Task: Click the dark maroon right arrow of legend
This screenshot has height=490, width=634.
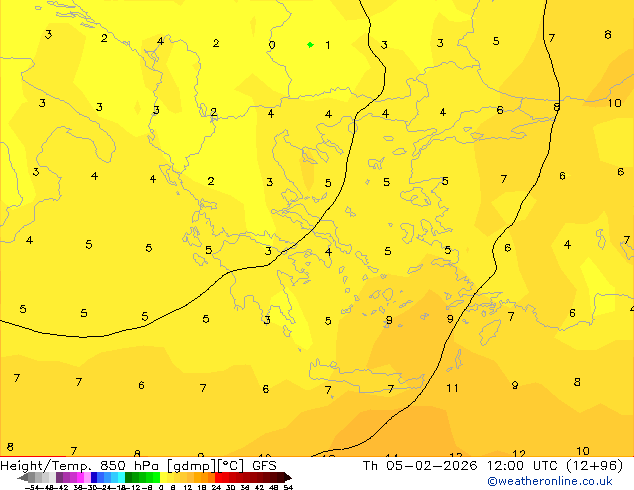Action: [288, 477]
